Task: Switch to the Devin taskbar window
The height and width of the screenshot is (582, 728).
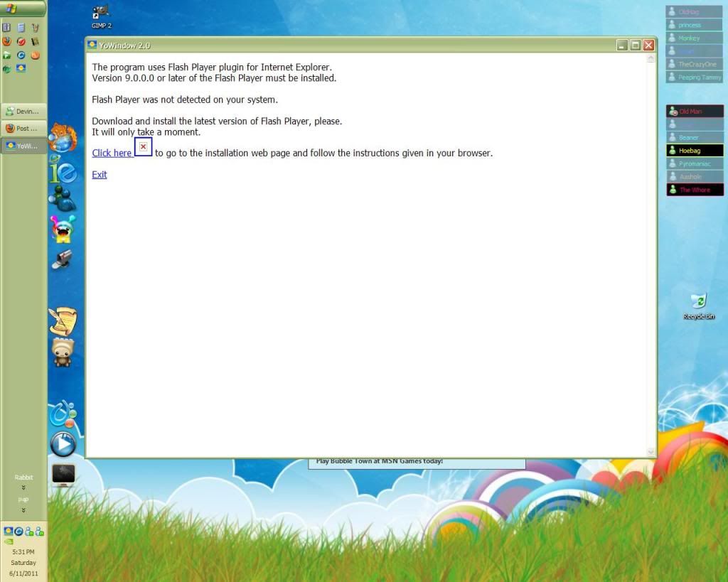Action: click(23, 112)
